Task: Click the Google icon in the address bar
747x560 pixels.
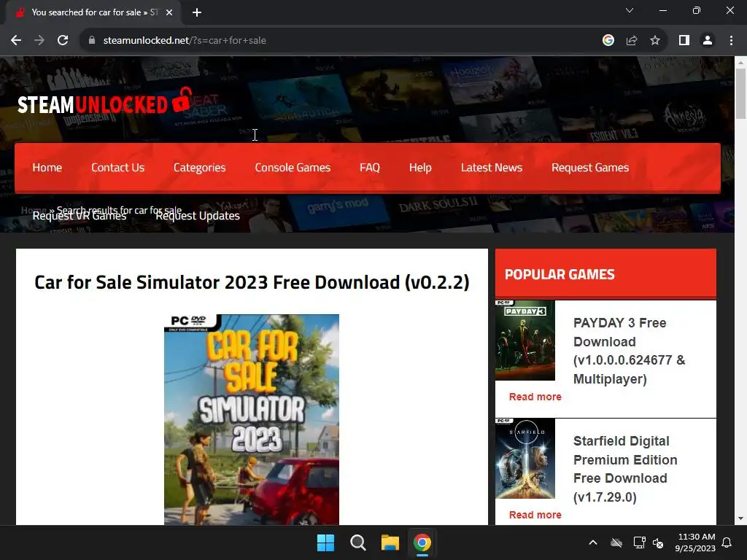Action: (608, 41)
